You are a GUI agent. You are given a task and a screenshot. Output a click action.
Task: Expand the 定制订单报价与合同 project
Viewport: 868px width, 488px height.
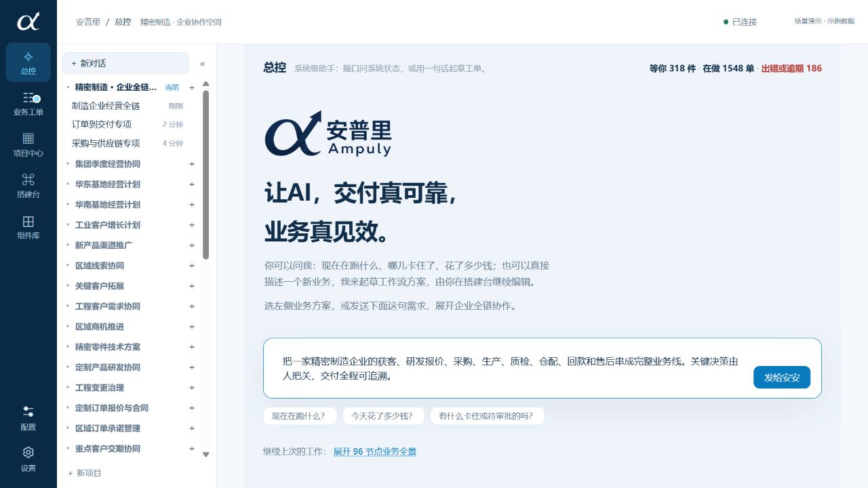[68, 408]
